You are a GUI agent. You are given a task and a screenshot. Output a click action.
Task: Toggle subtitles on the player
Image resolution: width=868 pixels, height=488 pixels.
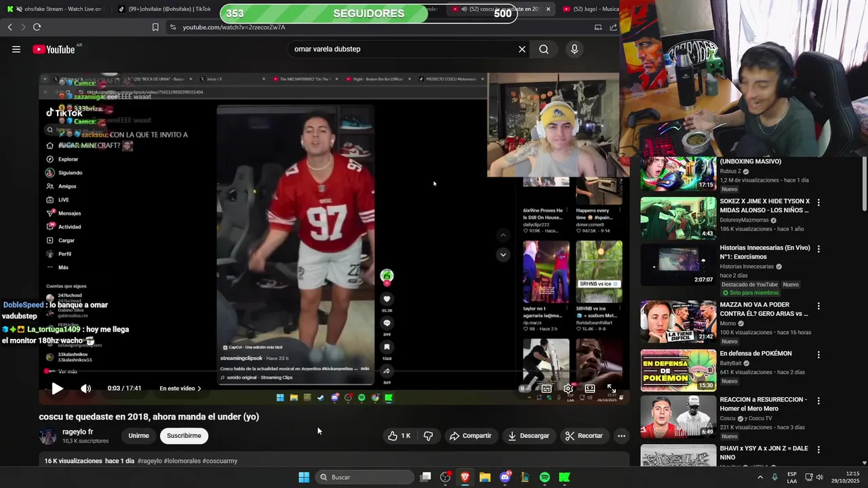click(547, 388)
